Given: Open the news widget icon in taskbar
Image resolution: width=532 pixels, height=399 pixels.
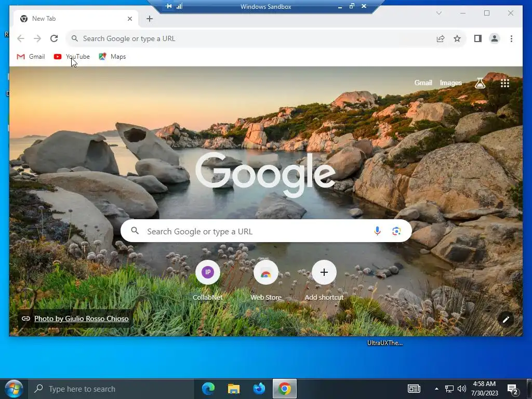Looking at the screenshot, I should [414, 389].
